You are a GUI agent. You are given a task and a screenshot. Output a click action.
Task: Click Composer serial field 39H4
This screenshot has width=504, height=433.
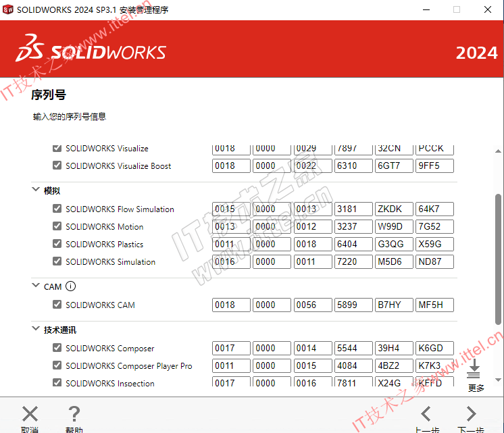click(394, 348)
